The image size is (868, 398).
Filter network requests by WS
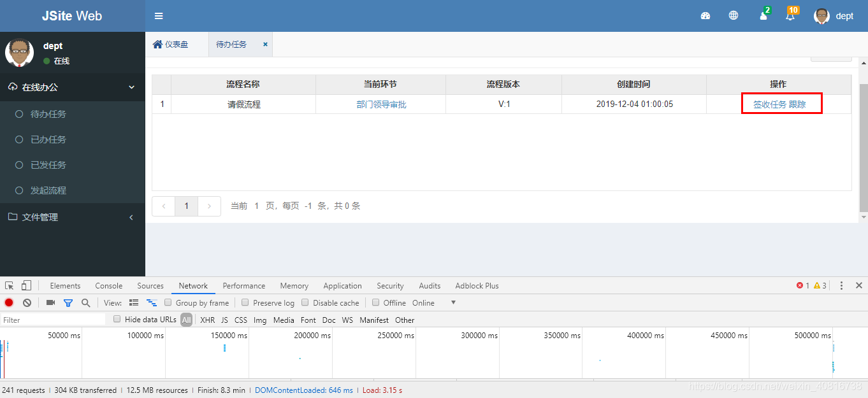tap(347, 320)
